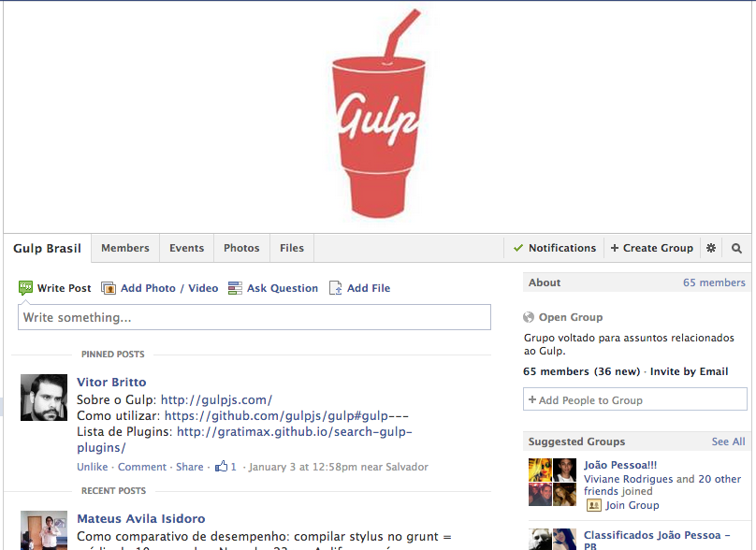Open the João Pessoa!!! suggested group
This screenshot has width=756, height=550.
click(x=620, y=465)
